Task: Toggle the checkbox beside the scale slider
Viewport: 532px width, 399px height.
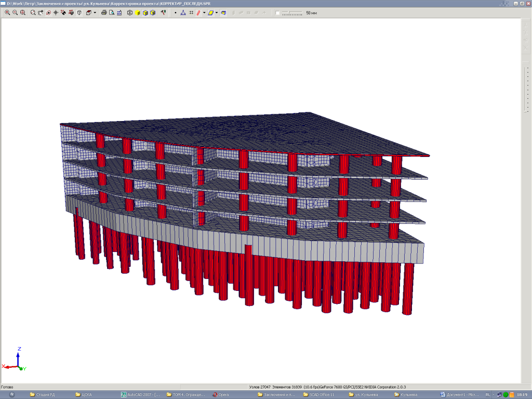Action: click(x=277, y=12)
